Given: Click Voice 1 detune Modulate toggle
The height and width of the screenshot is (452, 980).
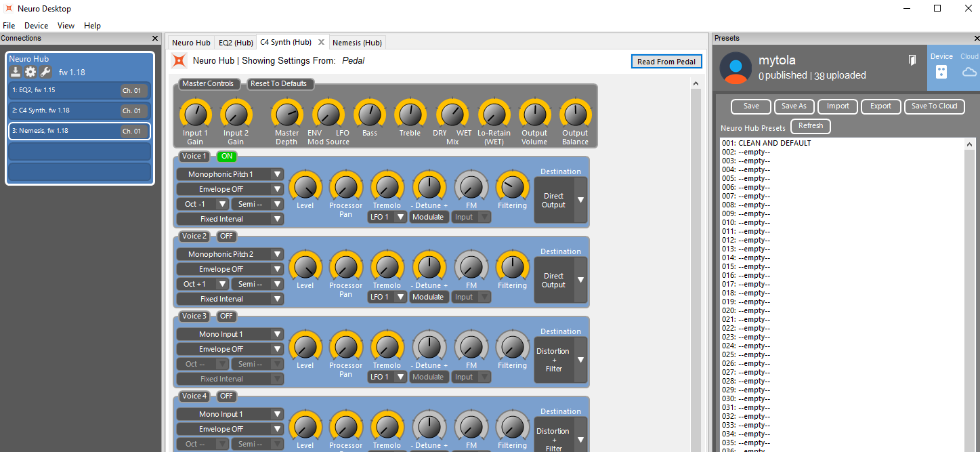Looking at the screenshot, I should [428, 217].
